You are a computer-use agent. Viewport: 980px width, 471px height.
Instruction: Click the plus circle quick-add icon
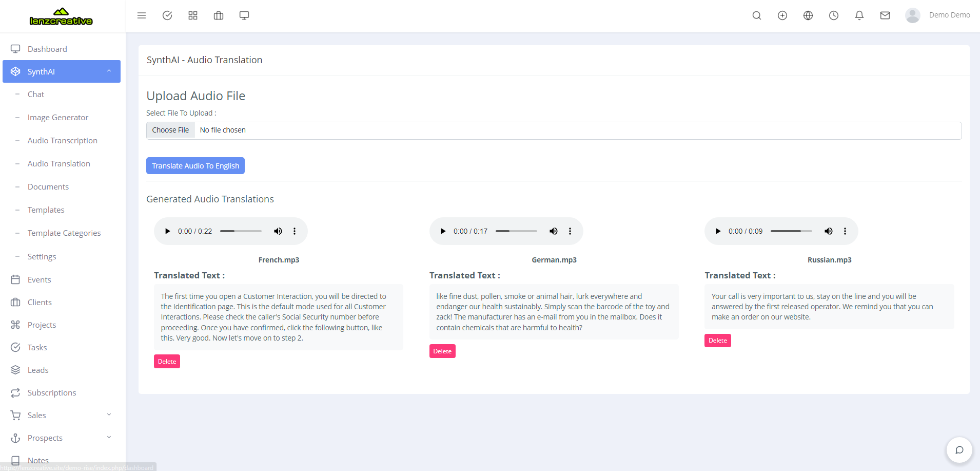[782, 15]
